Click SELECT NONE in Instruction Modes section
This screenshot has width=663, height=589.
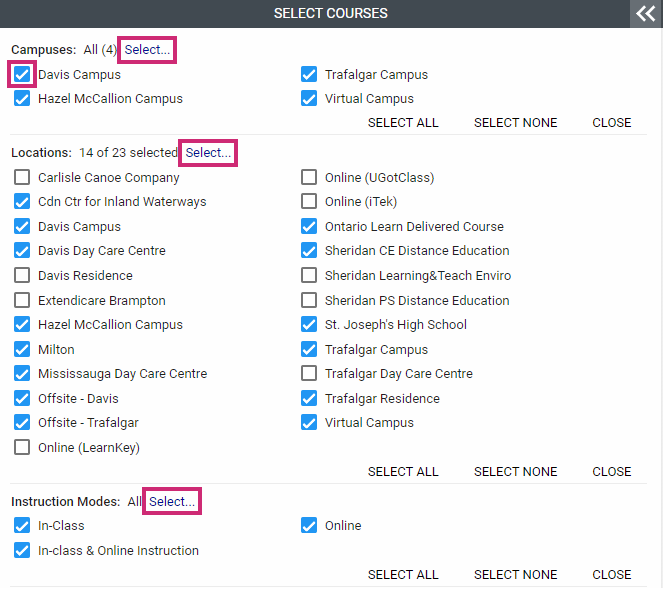point(515,575)
